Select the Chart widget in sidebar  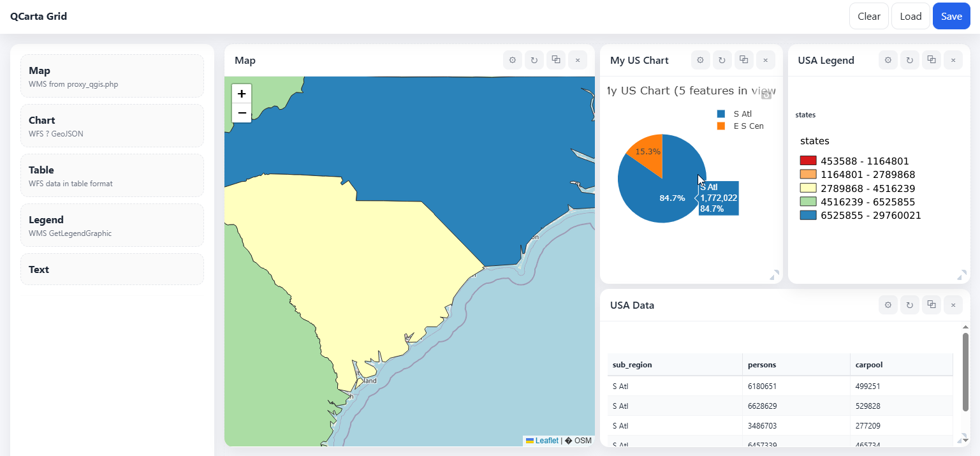point(112,126)
